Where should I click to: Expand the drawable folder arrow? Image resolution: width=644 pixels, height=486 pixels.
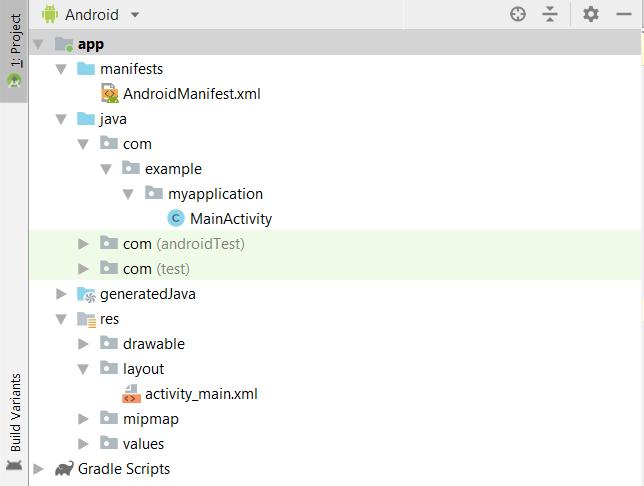83,344
